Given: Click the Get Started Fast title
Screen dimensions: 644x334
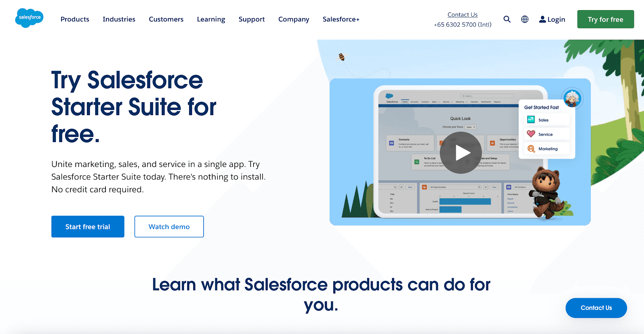Looking at the screenshot, I should [541, 107].
